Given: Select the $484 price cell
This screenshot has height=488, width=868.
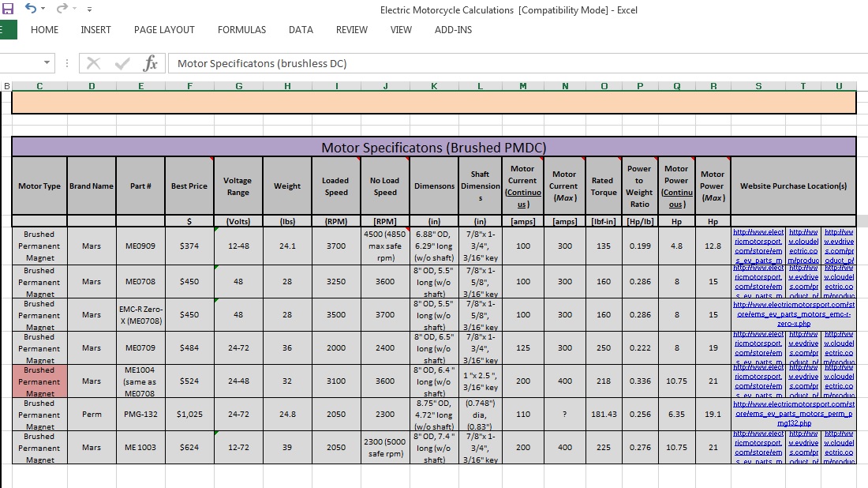Looking at the screenshot, I should [x=189, y=348].
